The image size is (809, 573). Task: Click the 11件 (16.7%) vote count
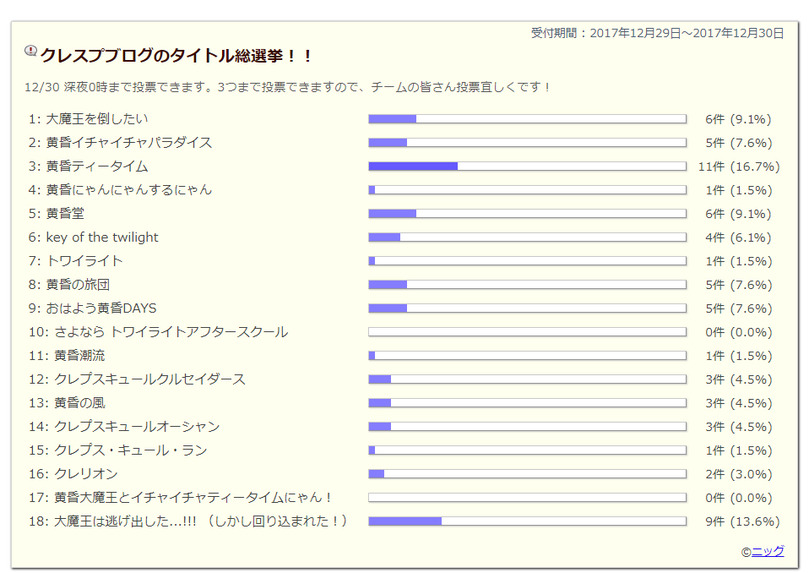point(739,167)
